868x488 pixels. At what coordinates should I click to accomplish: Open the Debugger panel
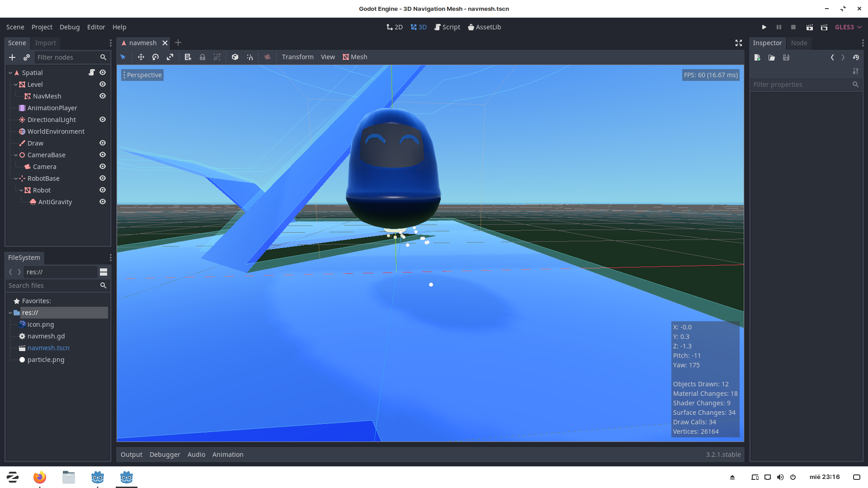[165, 454]
